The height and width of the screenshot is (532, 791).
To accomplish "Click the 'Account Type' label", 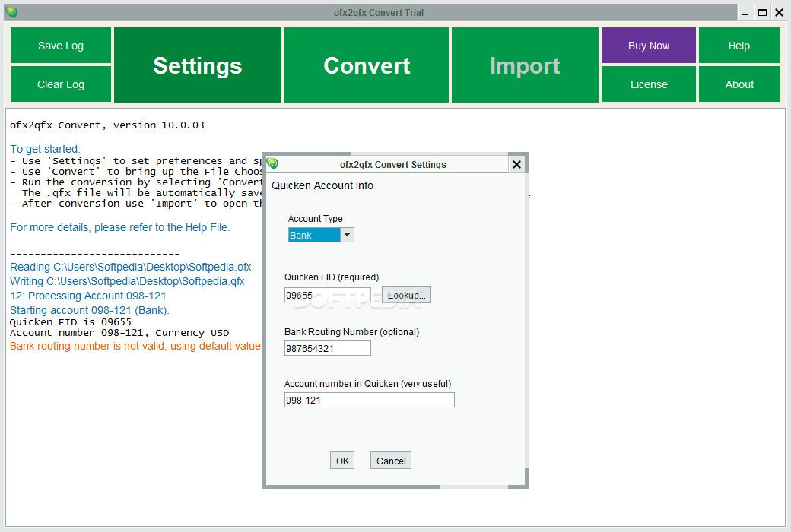I will click(x=316, y=218).
